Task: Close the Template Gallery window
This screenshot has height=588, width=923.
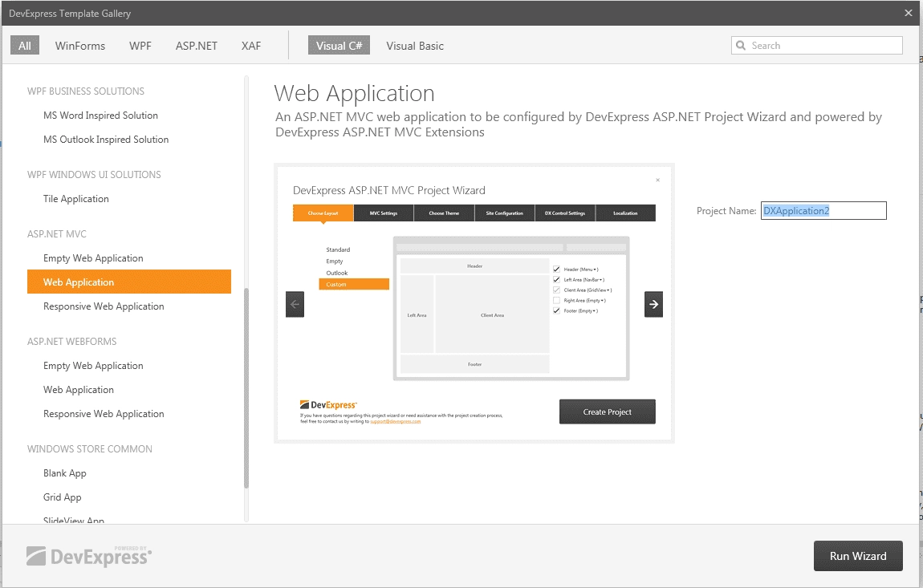Action: click(909, 13)
